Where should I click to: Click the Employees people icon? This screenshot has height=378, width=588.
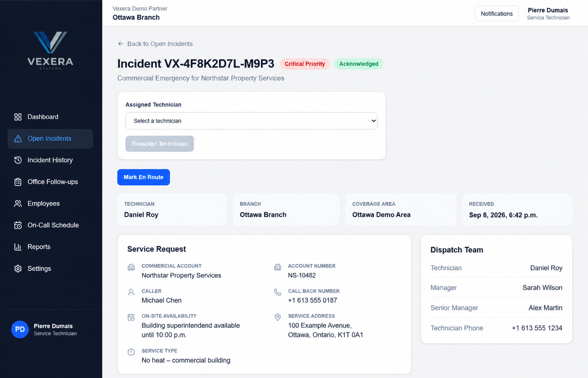pyautogui.click(x=18, y=204)
